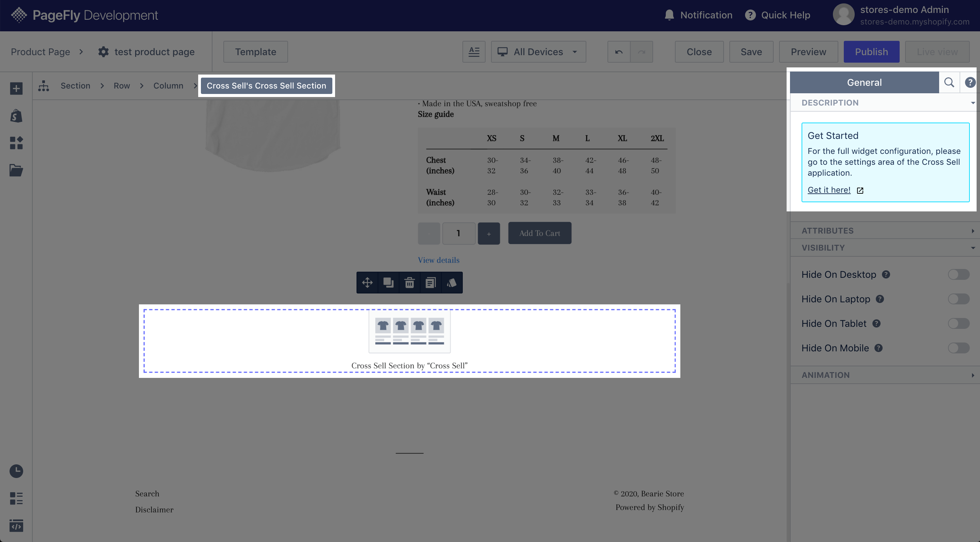Click the copy to clipboard document icon
Image resolution: width=980 pixels, height=542 pixels.
tap(431, 283)
